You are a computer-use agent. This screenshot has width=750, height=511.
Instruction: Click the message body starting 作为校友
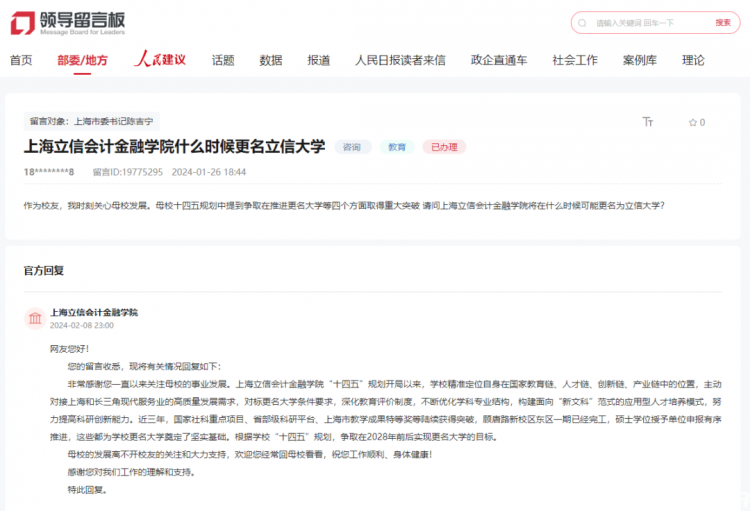344,206
